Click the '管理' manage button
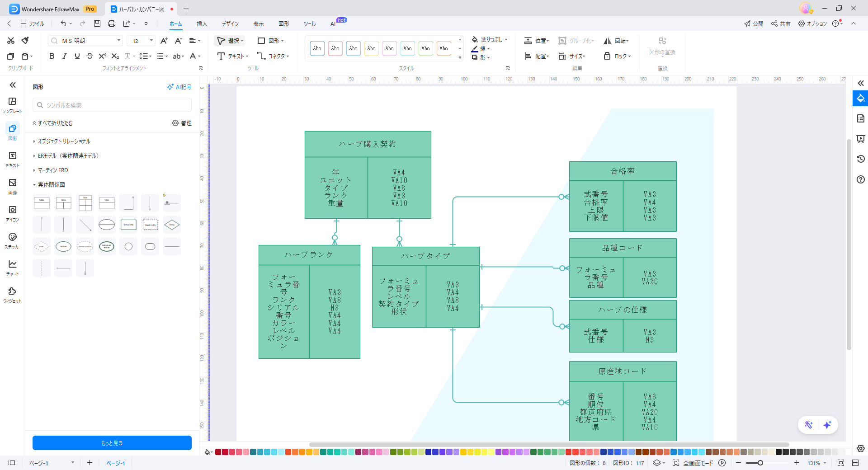The height and width of the screenshot is (470, 868). [x=182, y=123]
